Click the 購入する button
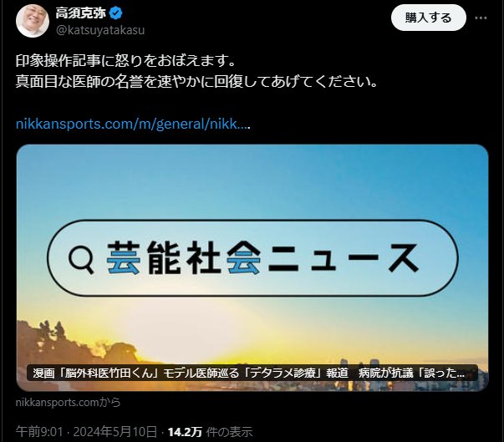Image resolution: width=504 pixels, height=442 pixels. coord(429,18)
